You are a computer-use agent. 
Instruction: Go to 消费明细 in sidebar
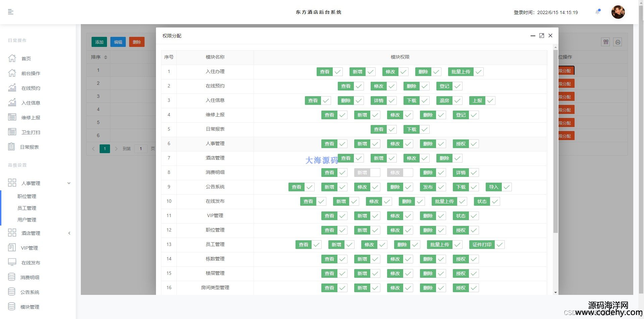(30, 277)
